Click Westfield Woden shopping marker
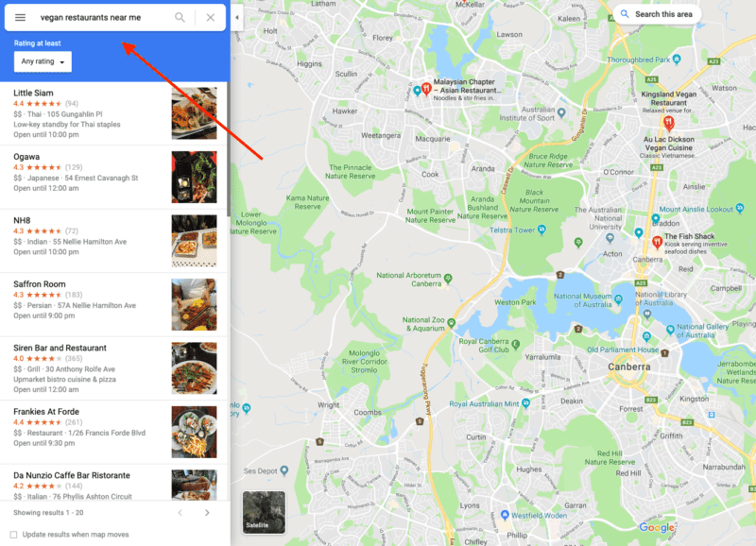The width and height of the screenshot is (756, 546). click(x=505, y=515)
